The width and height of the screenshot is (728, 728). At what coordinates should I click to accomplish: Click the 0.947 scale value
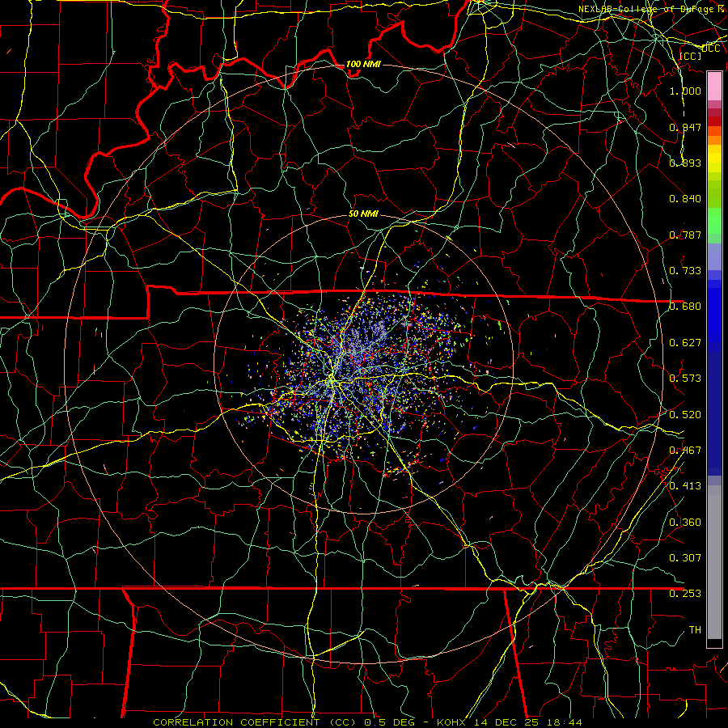685,127
